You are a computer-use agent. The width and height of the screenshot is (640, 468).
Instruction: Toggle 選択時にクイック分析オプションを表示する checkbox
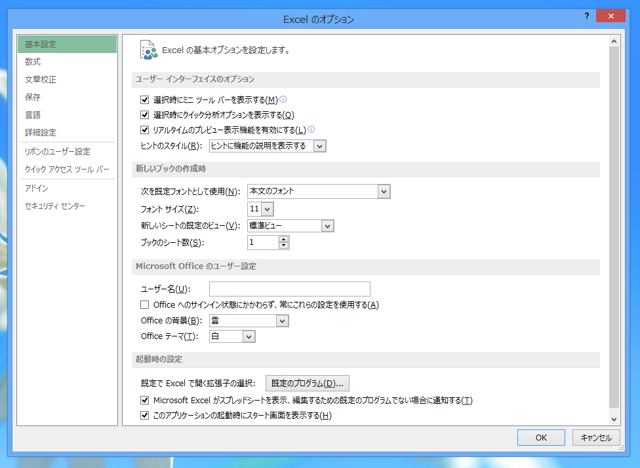coord(144,115)
